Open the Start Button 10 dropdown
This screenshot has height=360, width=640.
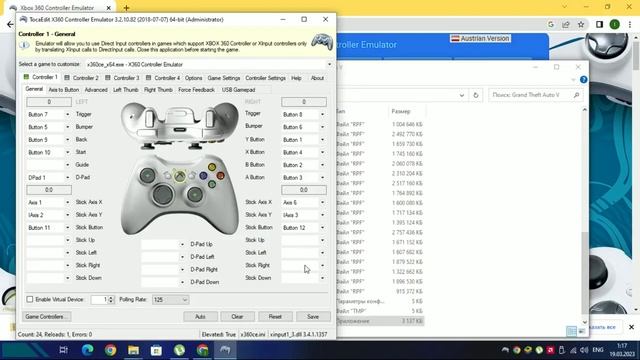[67, 152]
